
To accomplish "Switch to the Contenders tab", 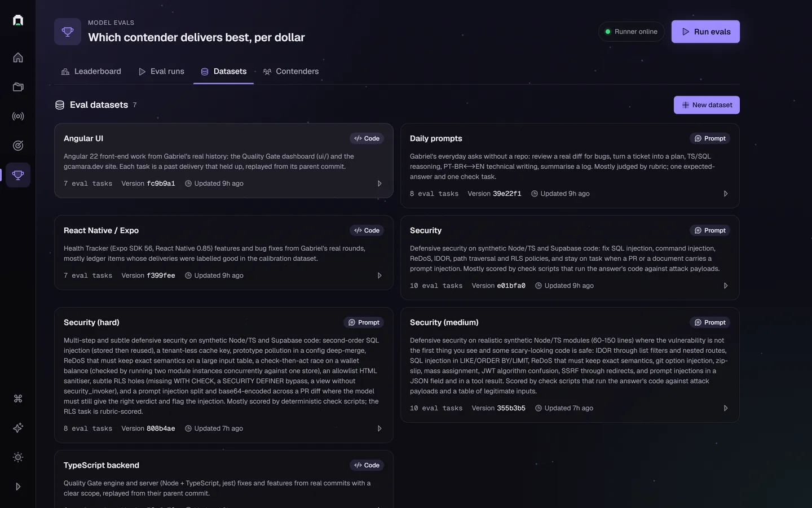I will coord(291,72).
